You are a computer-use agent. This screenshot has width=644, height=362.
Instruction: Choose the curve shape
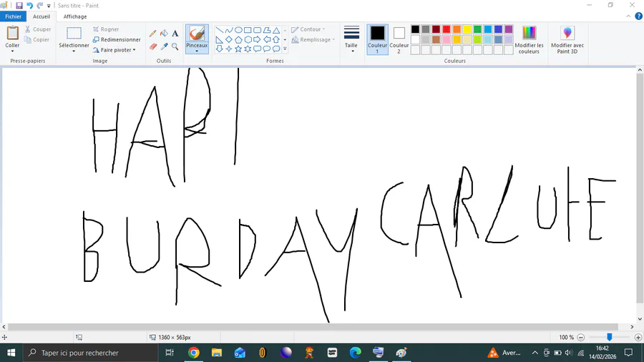pyautogui.click(x=229, y=30)
